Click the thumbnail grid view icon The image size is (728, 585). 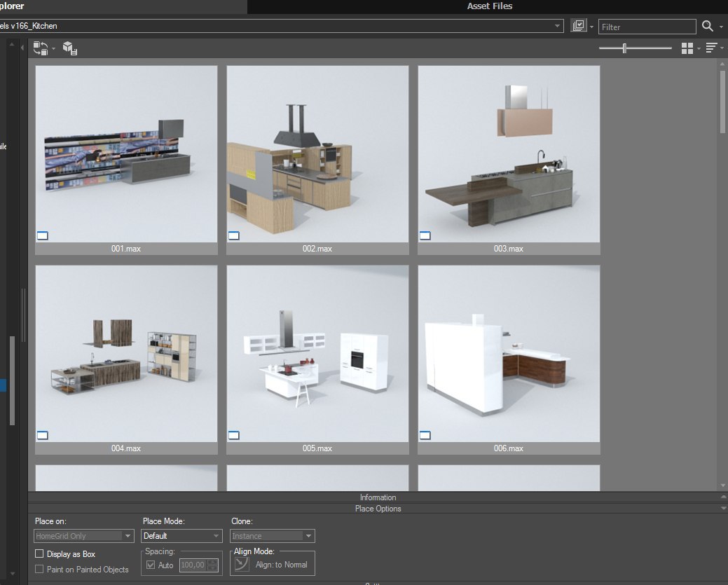[x=687, y=48]
